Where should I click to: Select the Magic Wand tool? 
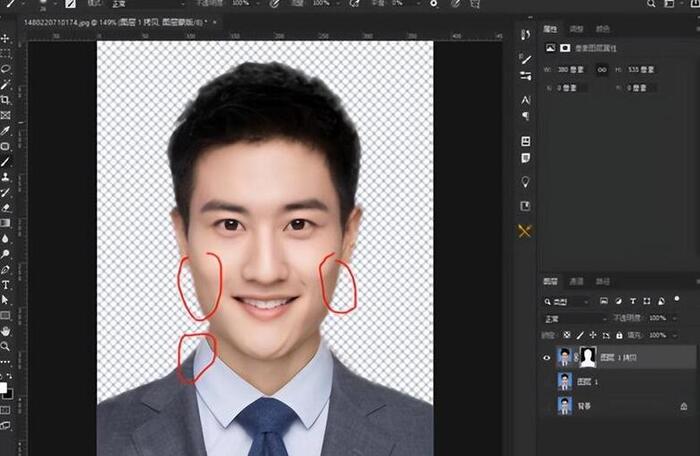pyautogui.click(x=5, y=85)
